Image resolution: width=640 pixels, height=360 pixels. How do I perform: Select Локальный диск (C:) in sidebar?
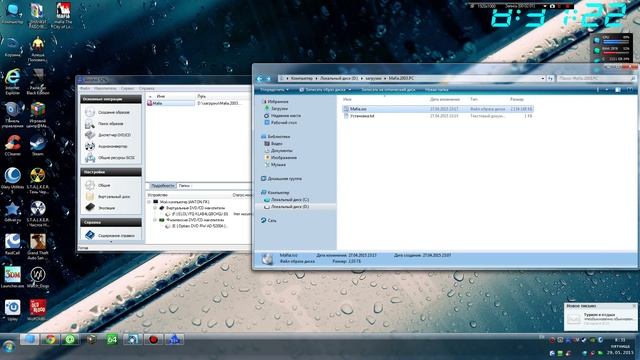tap(286, 200)
